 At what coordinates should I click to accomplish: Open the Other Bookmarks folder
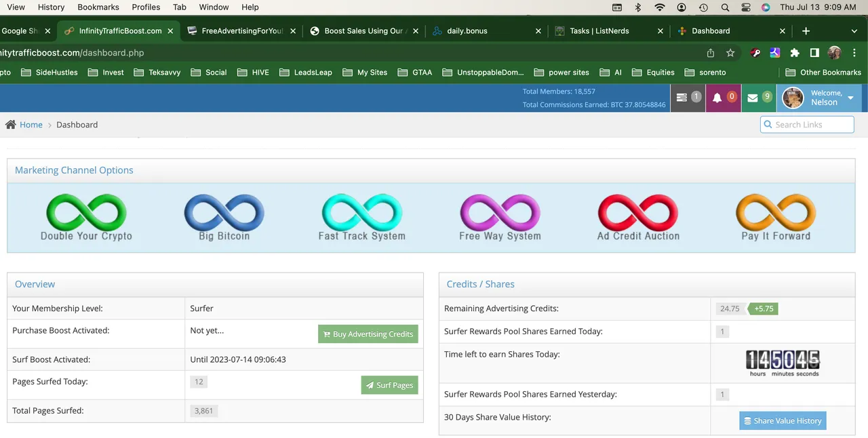click(823, 73)
